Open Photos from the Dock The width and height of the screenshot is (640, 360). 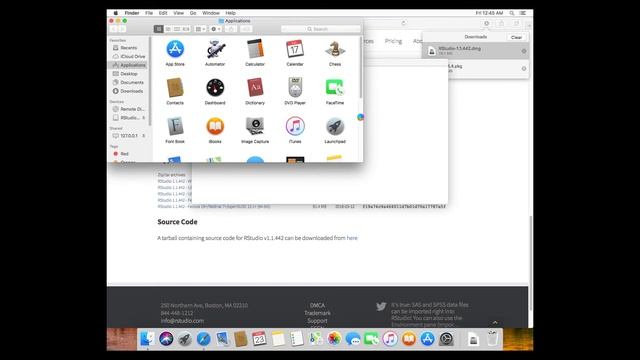334,339
